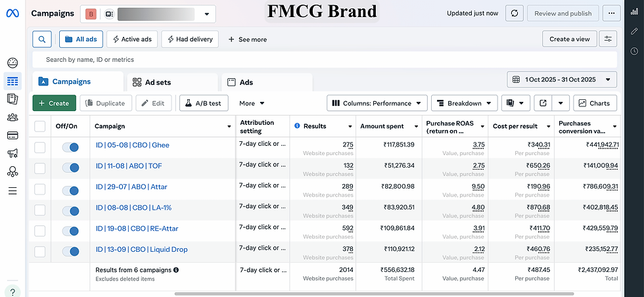Open the Columns: Performance dropdown
This screenshot has width=644, height=297.
[x=377, y=103]
